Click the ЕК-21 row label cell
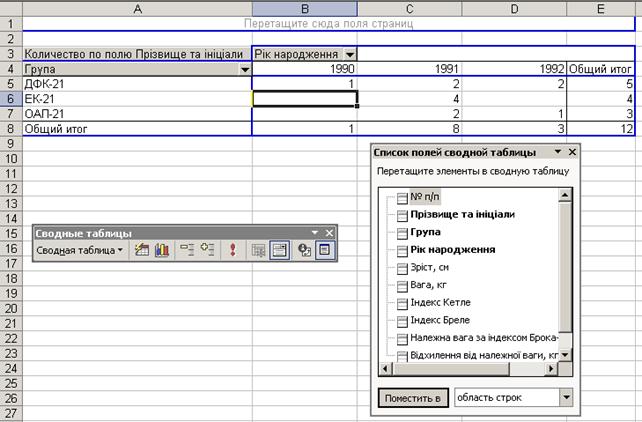This screenshot has width=642, height=422. [x=137, y=99]
